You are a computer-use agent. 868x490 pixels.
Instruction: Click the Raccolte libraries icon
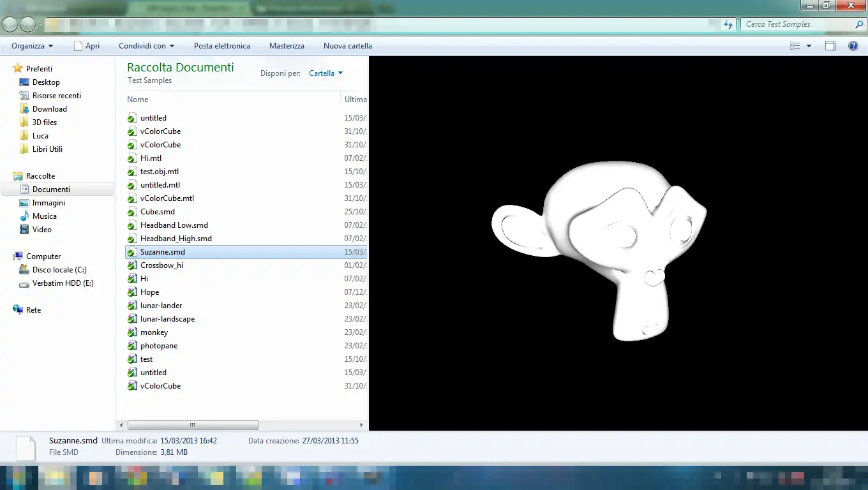click(x=18, y=175)
